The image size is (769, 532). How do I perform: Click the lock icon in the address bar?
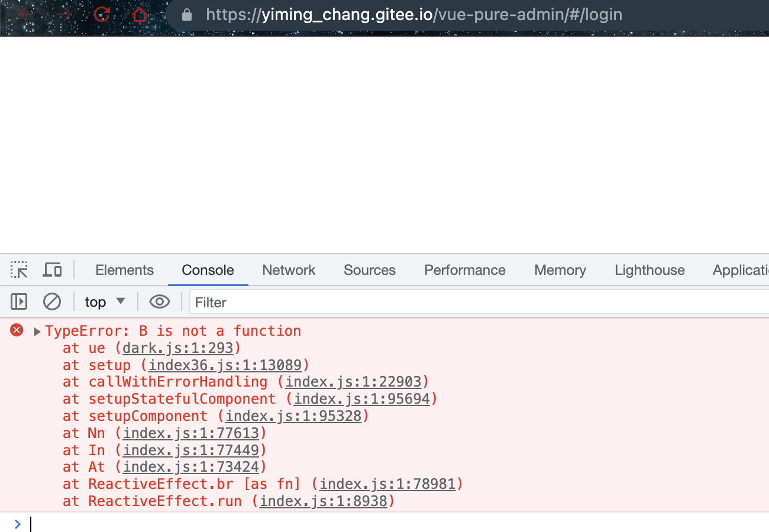pos(186,15)
